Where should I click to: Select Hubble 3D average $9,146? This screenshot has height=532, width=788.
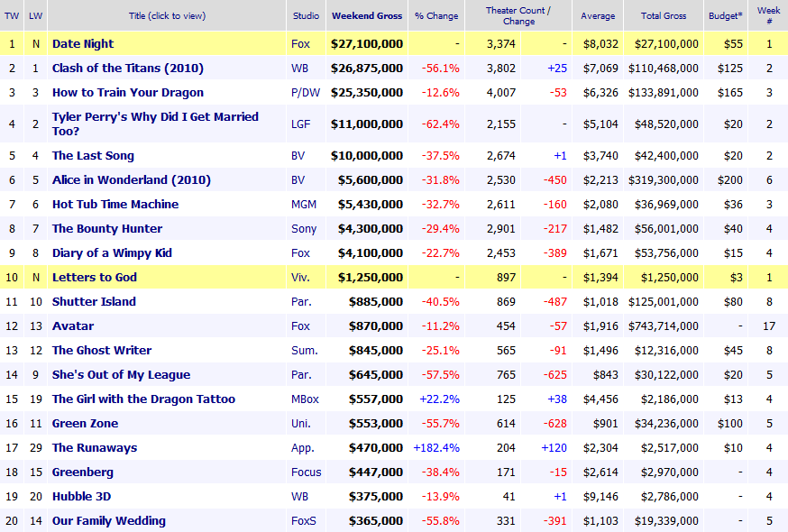(x=600, y=496)
